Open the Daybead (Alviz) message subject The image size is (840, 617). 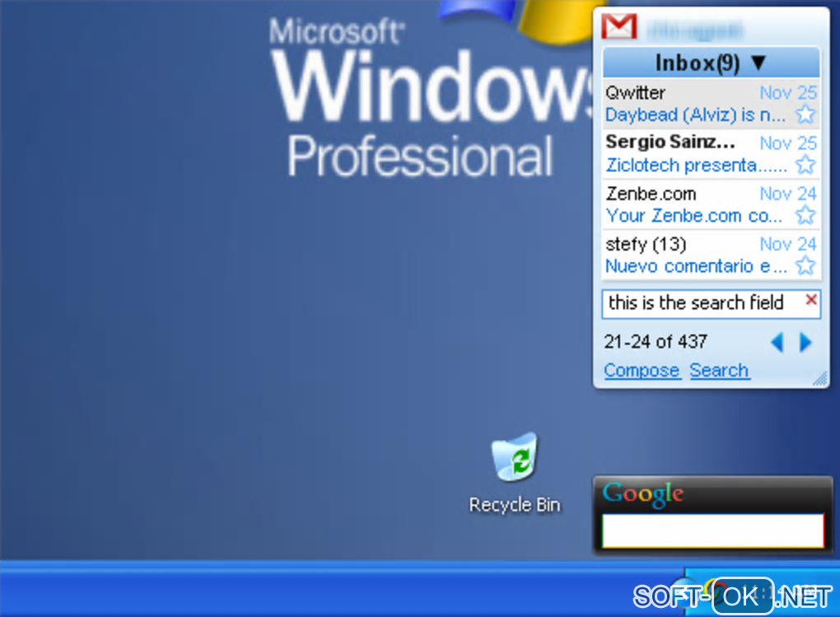(695, 115)
